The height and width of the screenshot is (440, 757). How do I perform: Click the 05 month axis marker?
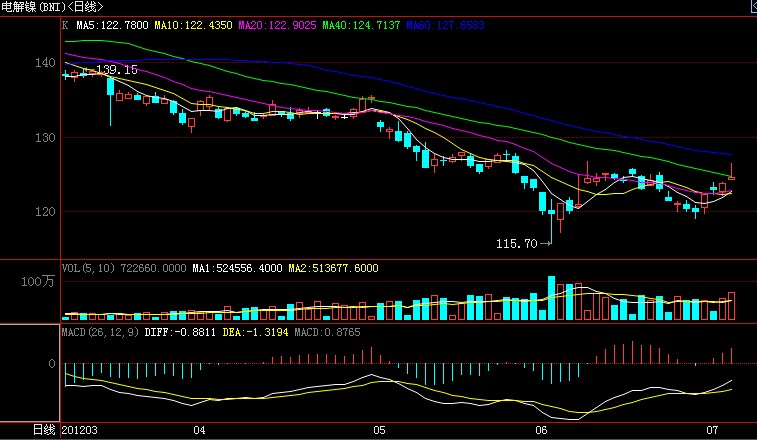(x=379, y=430)
